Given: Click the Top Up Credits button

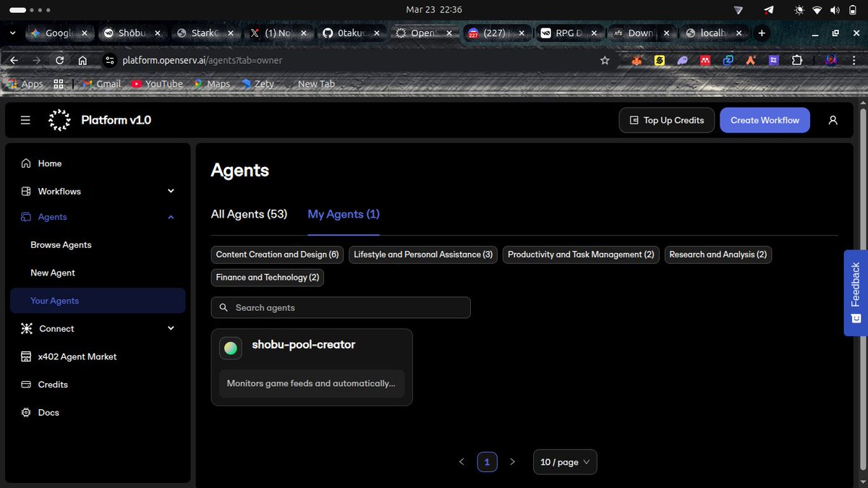Looking at the screenshot, I should (667, 120).
